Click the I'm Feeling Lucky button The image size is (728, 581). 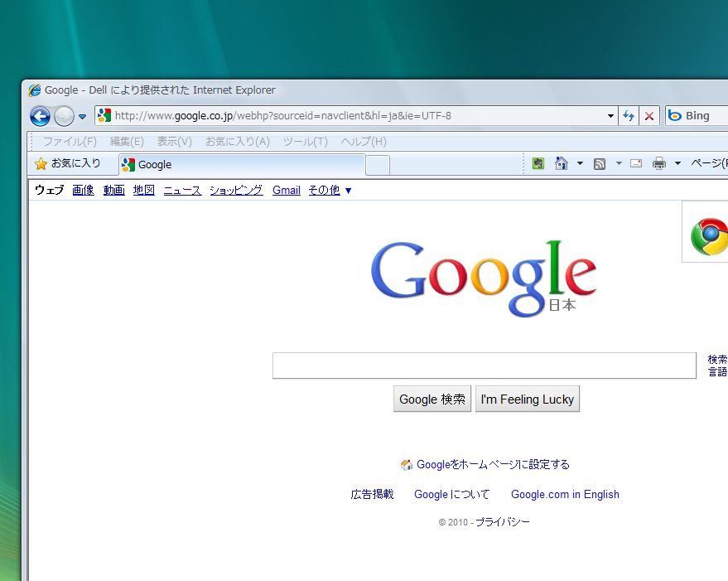pyautogui.click(x=528, y=399)
